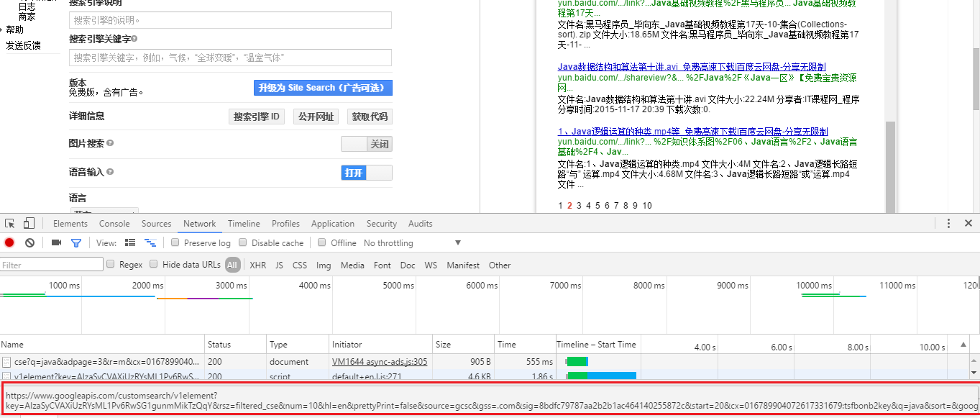Open the Security tab
Viewport: 980px width, 418px height.
click(382, 224)
